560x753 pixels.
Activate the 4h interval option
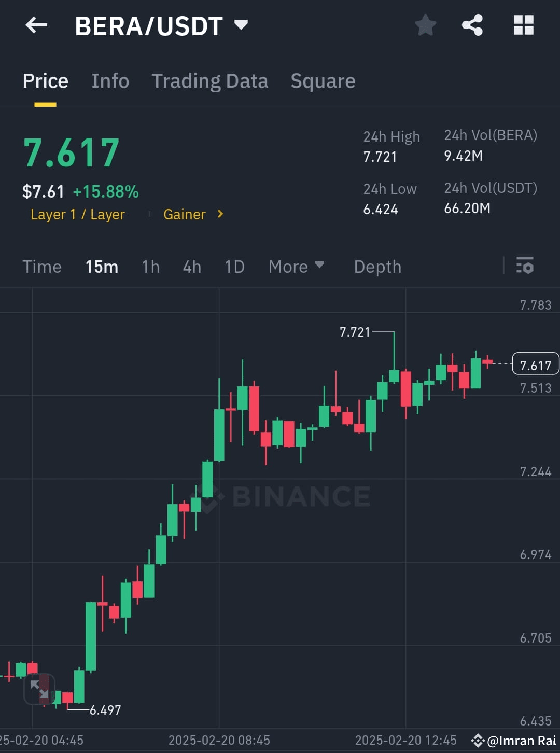coord(191,266)
